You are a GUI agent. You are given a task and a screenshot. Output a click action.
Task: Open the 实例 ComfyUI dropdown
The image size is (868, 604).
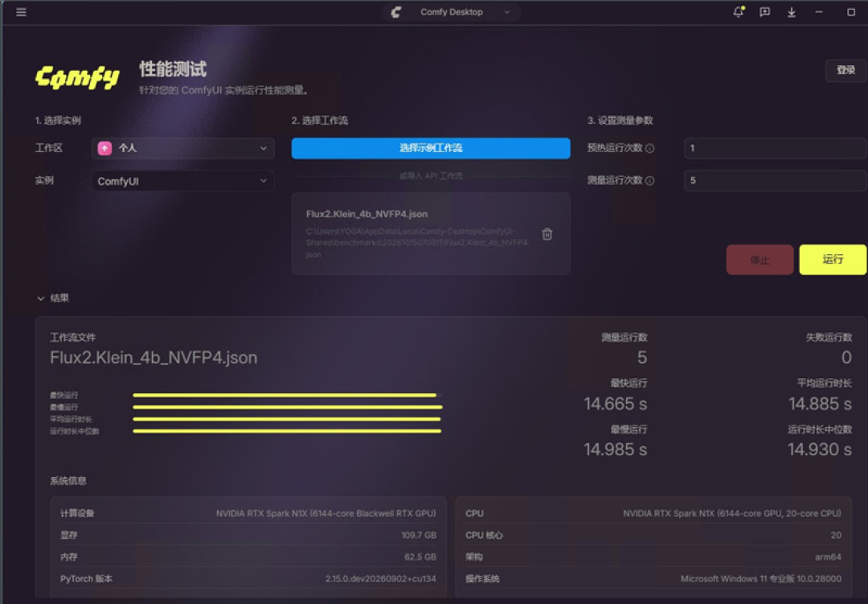pyautogui.click(x=182, y=181)
